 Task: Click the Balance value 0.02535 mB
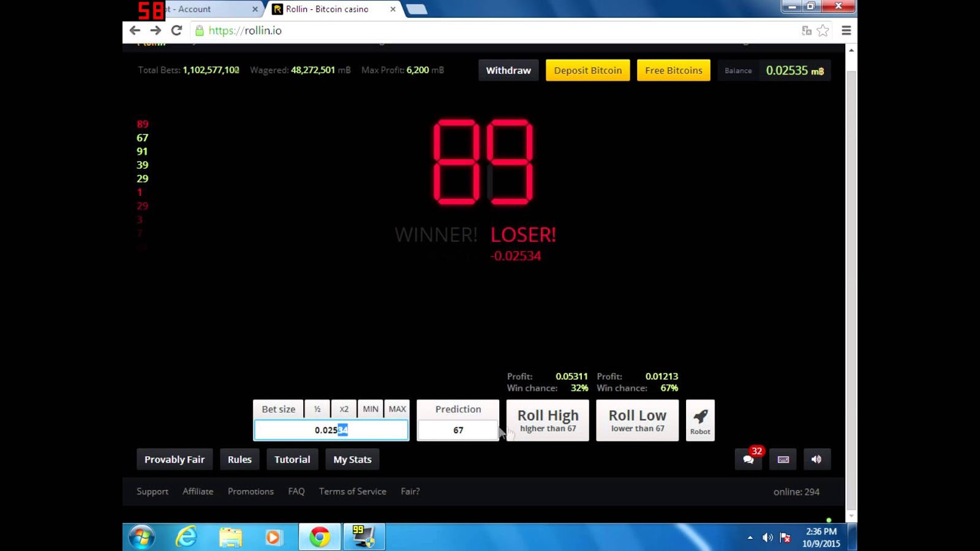794,70
